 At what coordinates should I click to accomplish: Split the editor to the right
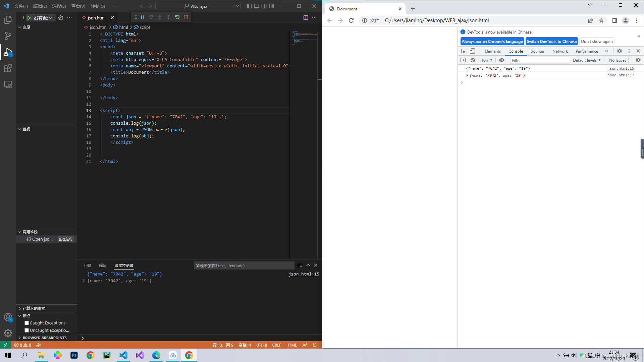click(306, 18)
